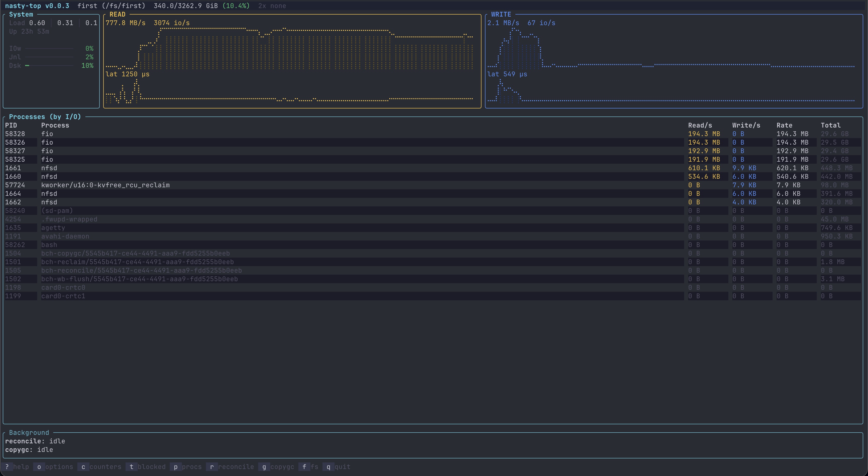This screenshot has height=476, width=868.
Task: Select the fio row with PID 58326
Action: click(433, 143)
